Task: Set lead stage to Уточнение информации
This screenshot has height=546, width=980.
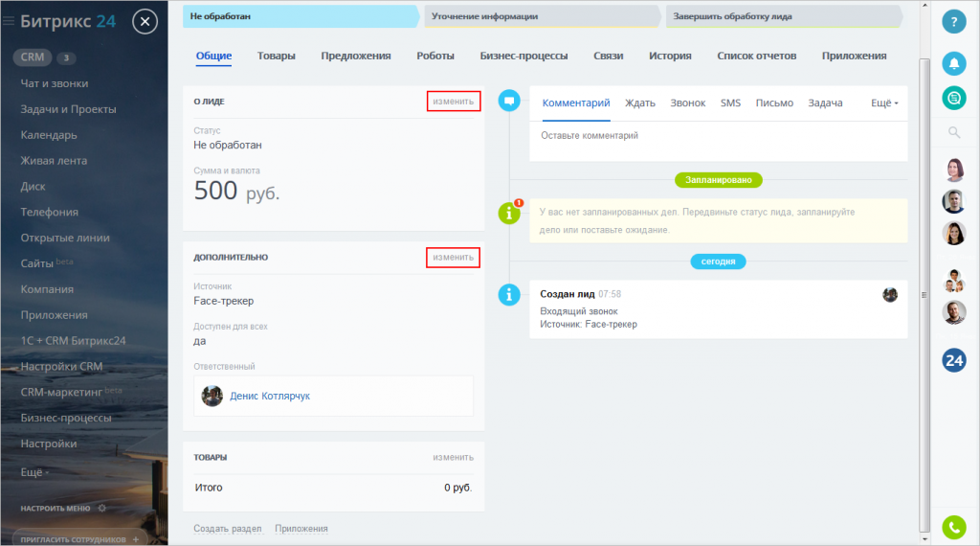Action: (542, 16)
